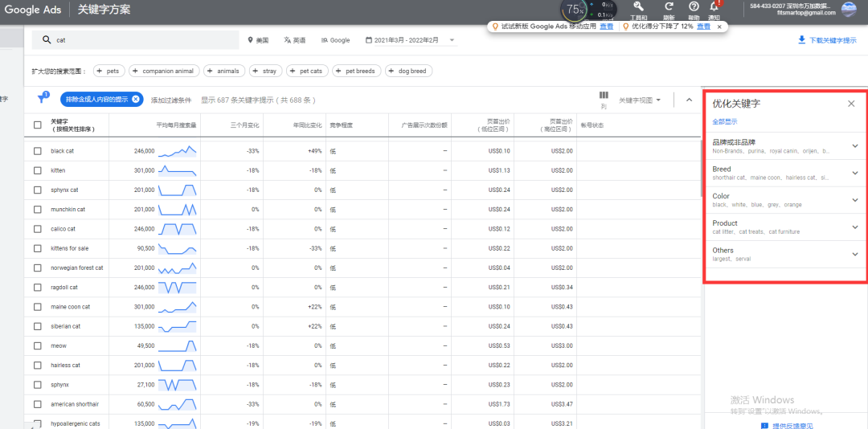868x429 pixels.
Task: Click the refresh icon in top bar
Action: [x=668, y=6]
